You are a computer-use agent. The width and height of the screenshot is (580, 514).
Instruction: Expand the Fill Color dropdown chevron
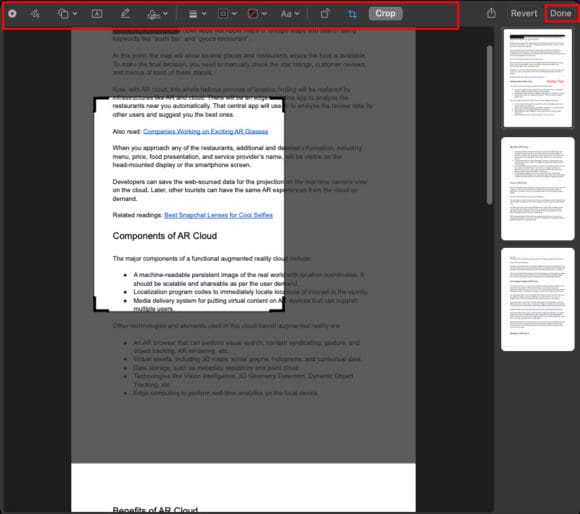coord(264,14)
